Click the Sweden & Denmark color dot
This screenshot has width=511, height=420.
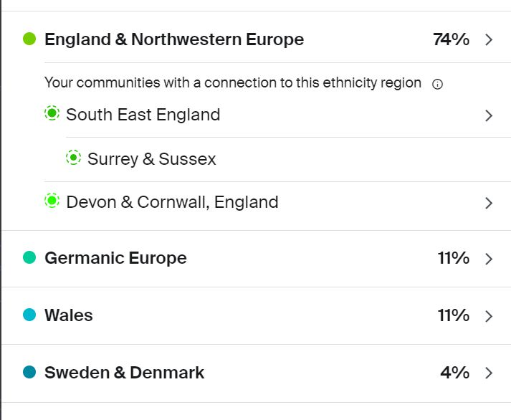29,372
